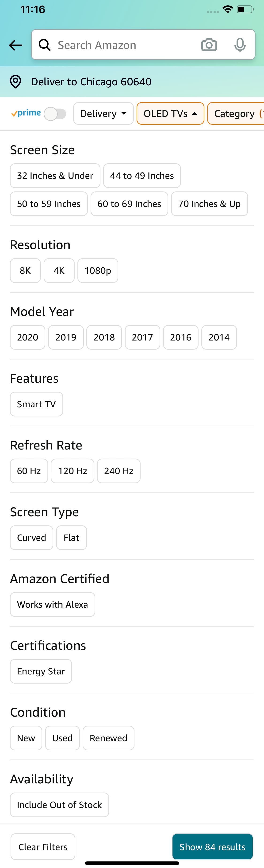Collapse the OLED TVs filter

(170, 114)
